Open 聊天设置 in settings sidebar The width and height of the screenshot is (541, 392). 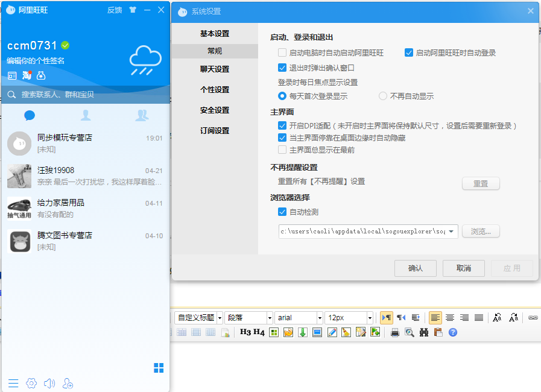point(215,69)
